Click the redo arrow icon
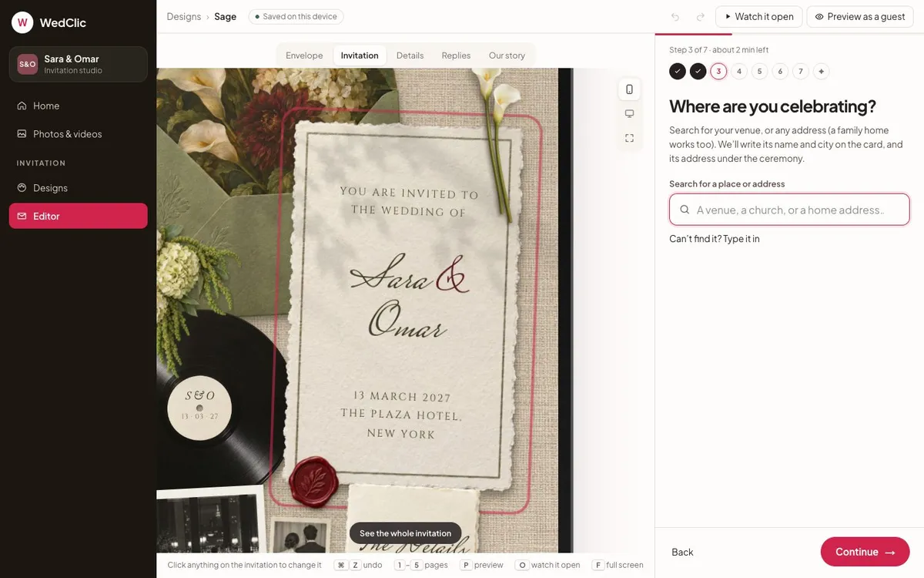924x578 pixels. [x=700, y=16]
